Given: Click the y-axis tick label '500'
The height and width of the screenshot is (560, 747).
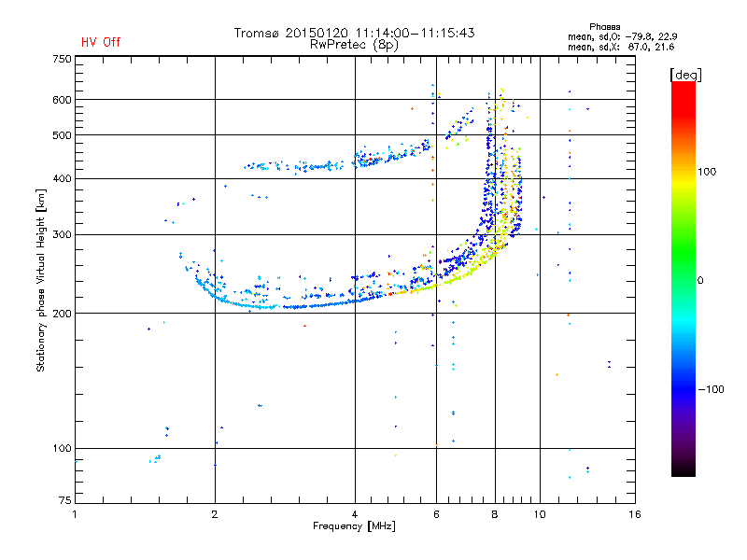Looking at the screenshot, I should point(62,135).
